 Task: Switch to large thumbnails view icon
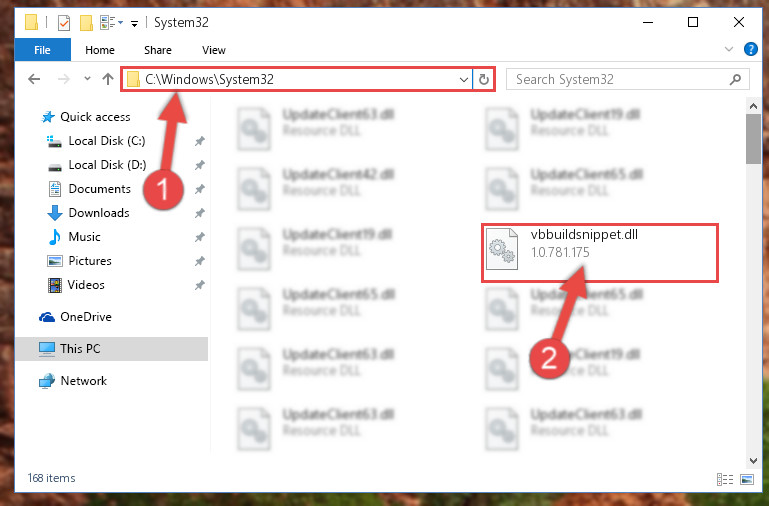747,479
